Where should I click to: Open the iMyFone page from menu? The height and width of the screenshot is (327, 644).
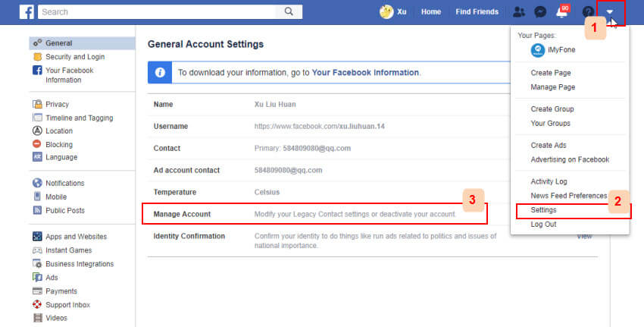(561, 50)
